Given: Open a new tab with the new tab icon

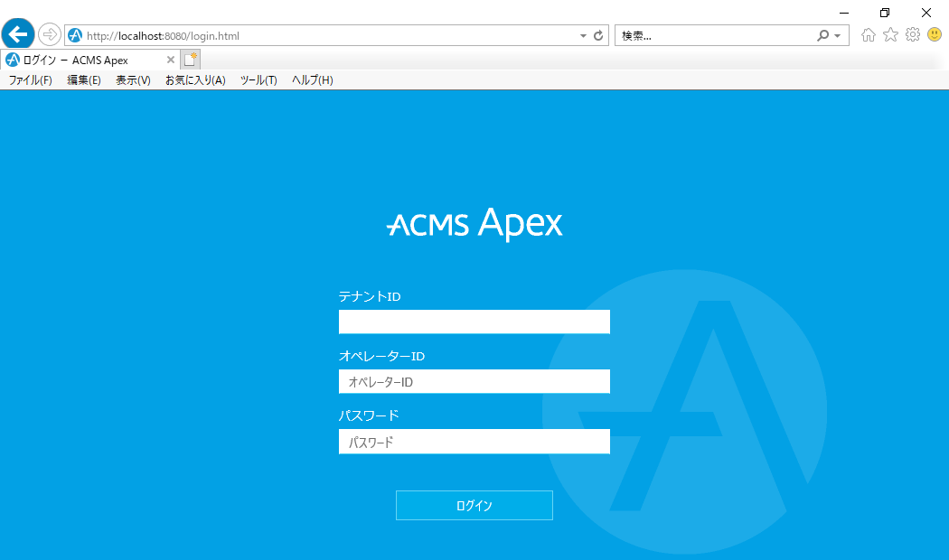Looking at the screenshot, I should point(191,57).
